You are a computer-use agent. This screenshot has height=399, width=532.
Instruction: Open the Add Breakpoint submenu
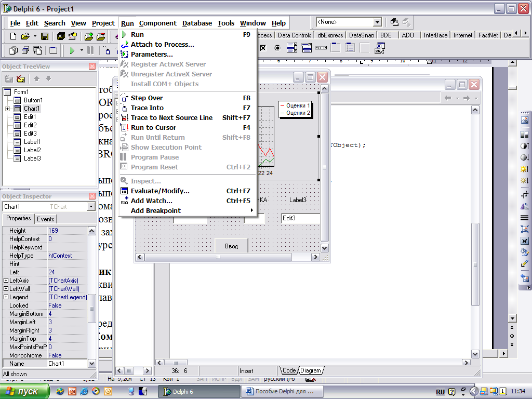point(187,211)
